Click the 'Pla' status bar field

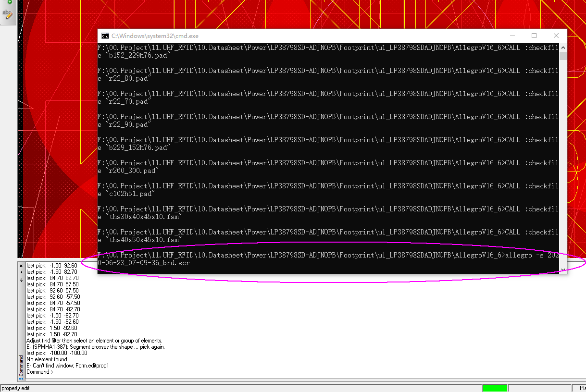pyautogui.click(x=580, y=388)
